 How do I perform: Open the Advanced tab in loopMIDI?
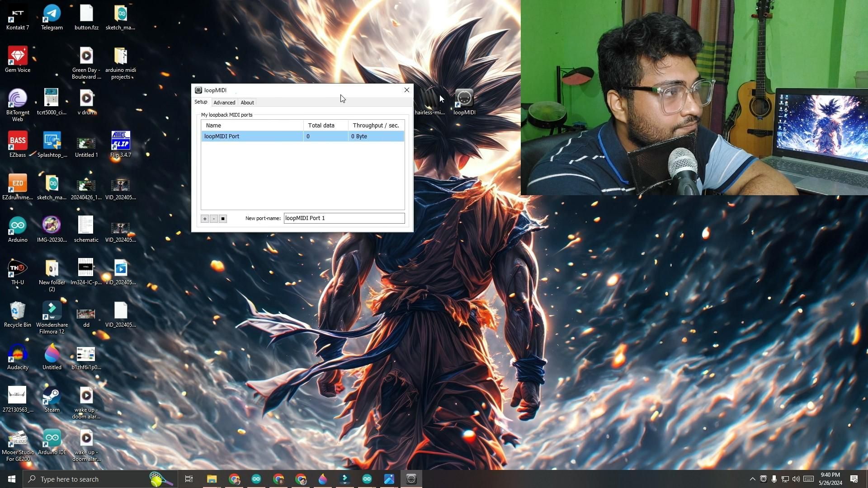pos(224,103)
